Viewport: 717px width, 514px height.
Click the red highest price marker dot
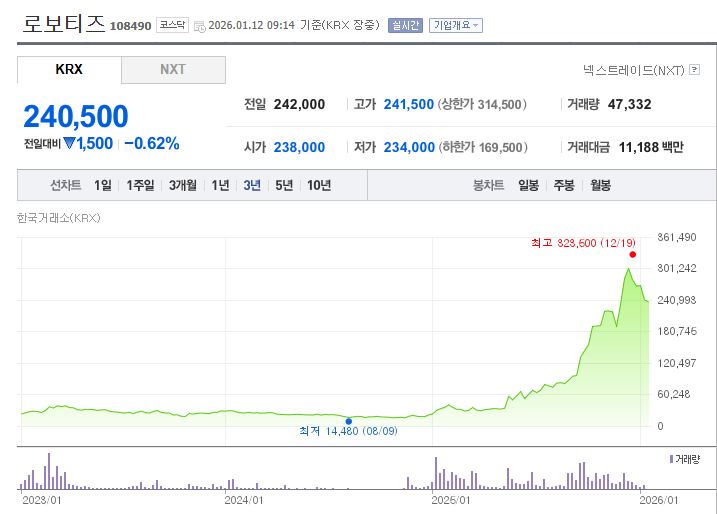point(632,255)
